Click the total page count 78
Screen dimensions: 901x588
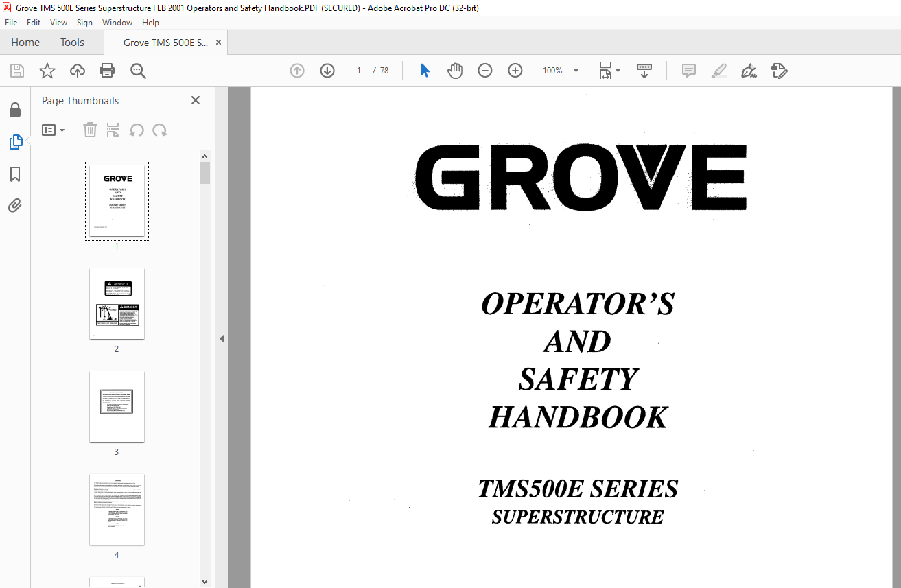click(384, 71)
